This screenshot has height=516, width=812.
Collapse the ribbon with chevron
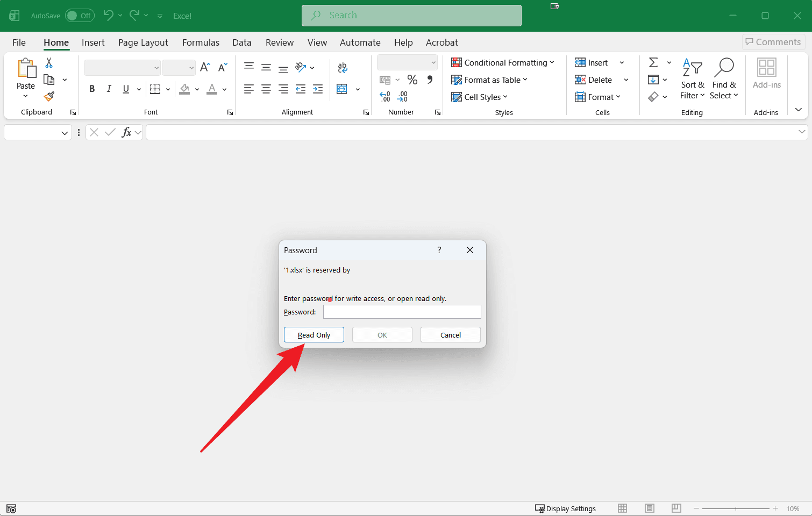coord(799,110)
